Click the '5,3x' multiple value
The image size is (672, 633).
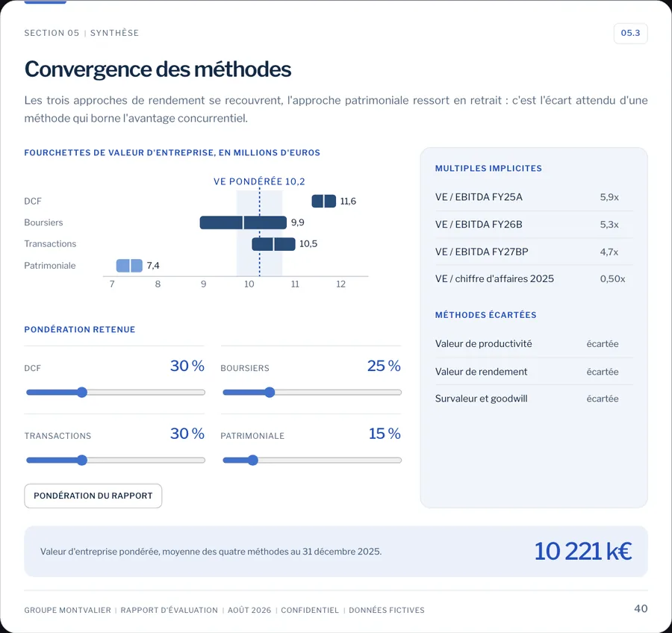[609, 225]
